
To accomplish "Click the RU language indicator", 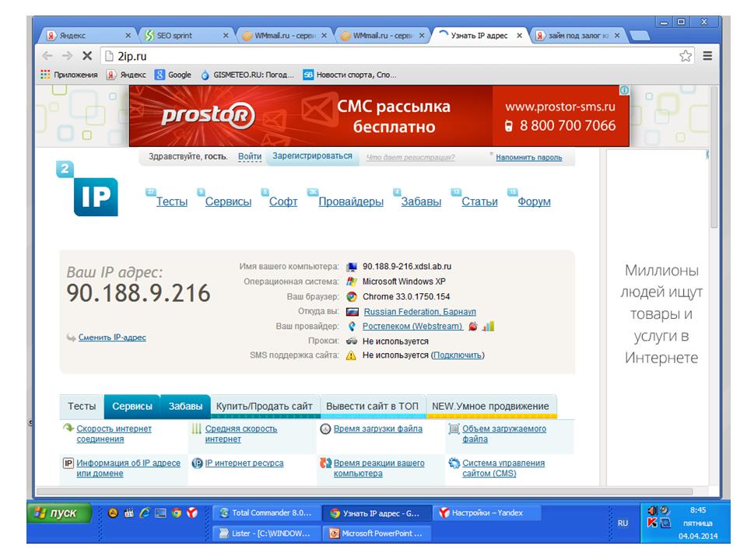I will pos(622,523).
